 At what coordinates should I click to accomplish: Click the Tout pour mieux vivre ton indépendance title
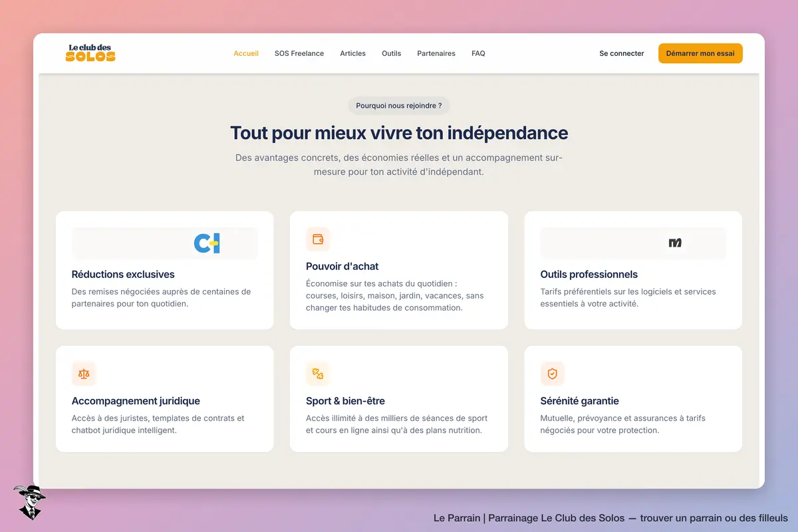coord(399,132)
